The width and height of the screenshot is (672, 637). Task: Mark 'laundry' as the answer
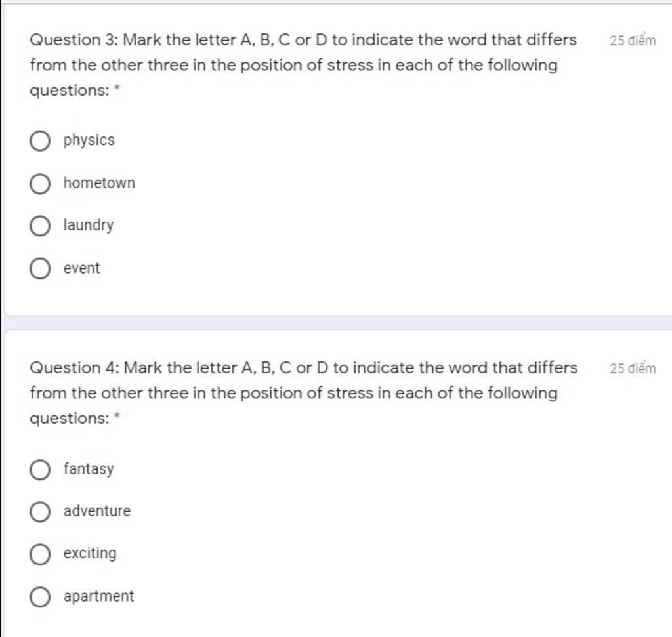pos(40,226)
